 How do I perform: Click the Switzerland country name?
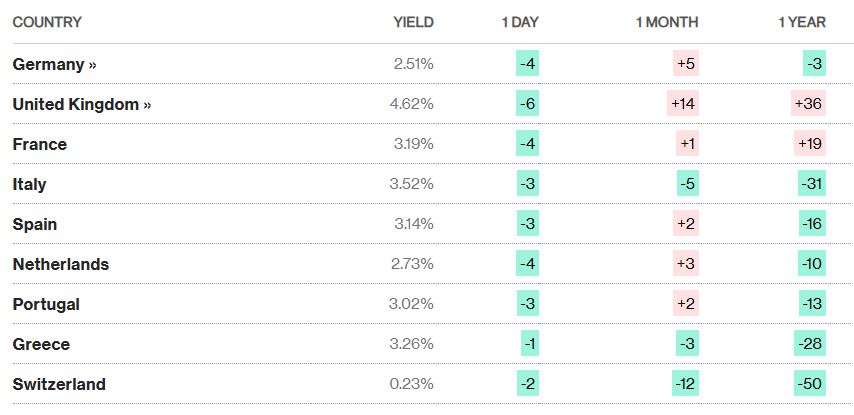pyautogui.click(x=59, y=384)
